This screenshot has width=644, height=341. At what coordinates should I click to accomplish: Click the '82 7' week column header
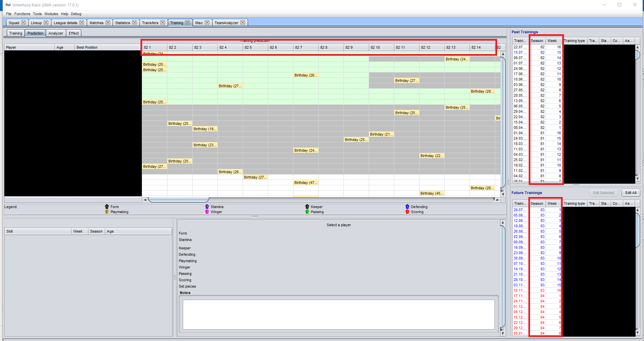(306, 47)
